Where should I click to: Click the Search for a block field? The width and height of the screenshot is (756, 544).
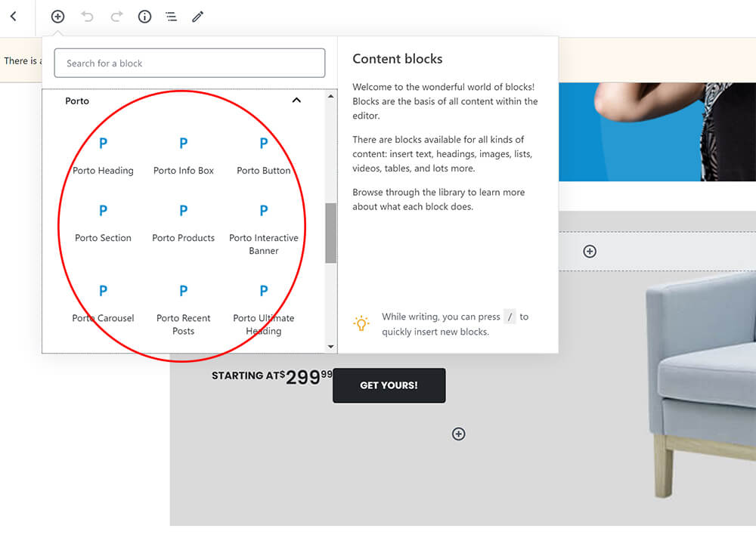coord(190,63)
